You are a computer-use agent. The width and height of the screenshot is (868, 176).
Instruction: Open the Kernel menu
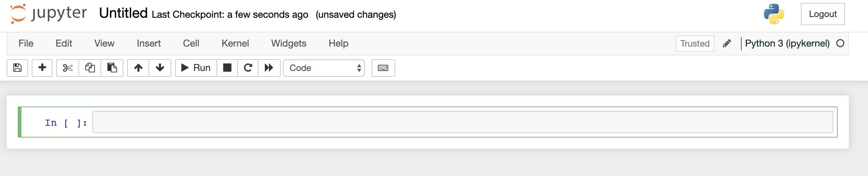tap(235, 44)
